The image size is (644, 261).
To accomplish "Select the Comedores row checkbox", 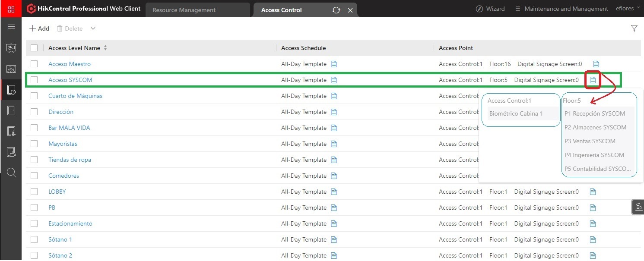I will coord(34,176).
